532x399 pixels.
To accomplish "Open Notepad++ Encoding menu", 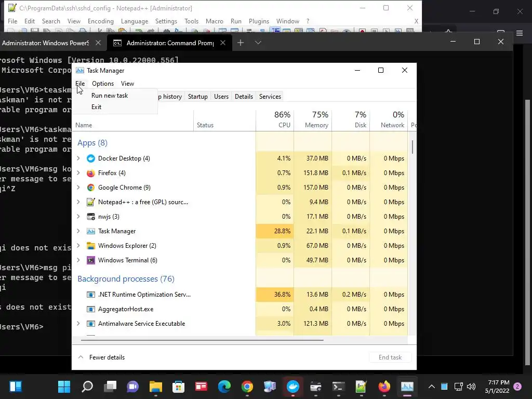I will tap(101, 21).
